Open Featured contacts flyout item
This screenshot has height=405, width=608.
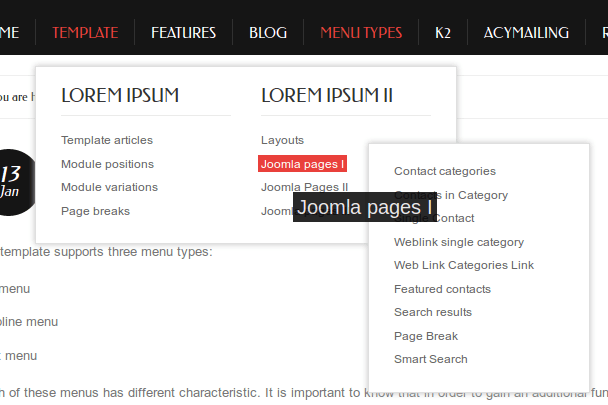[x=442, y=289]
